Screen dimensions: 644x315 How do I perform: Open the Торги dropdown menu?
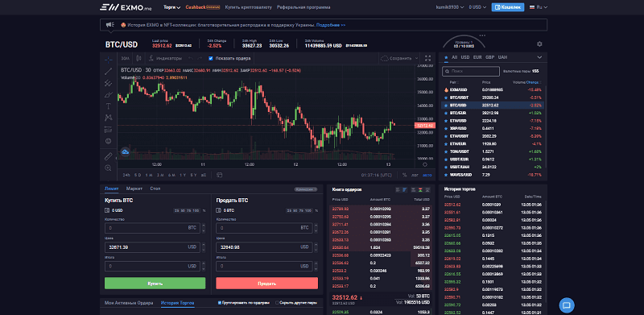click(171, 7)
